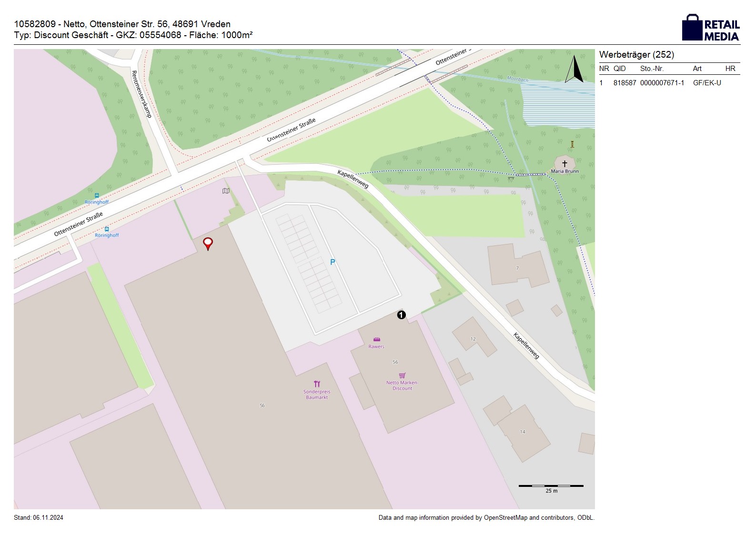Image resolution: width=756 pixels, height=535 pixels.
Task: Click the OpenStreetMap attribution text
Action: click(x=486, y=518)
